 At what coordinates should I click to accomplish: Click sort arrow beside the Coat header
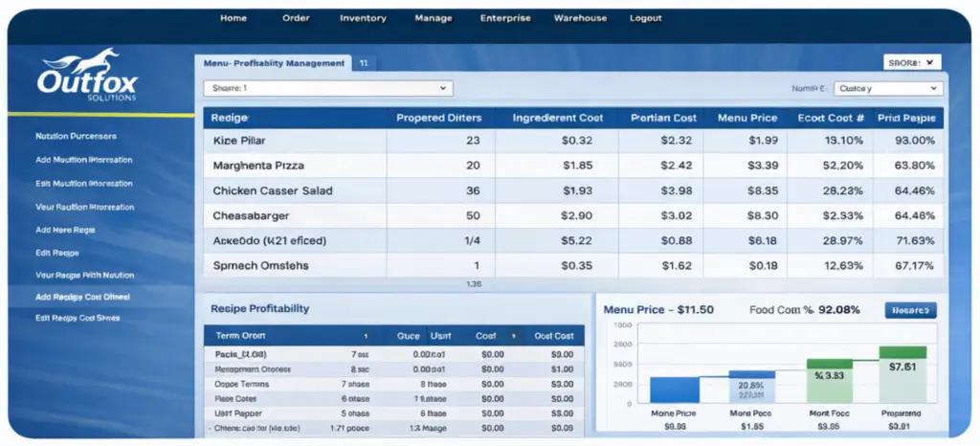pyautogui.click(x=515, y=337)
